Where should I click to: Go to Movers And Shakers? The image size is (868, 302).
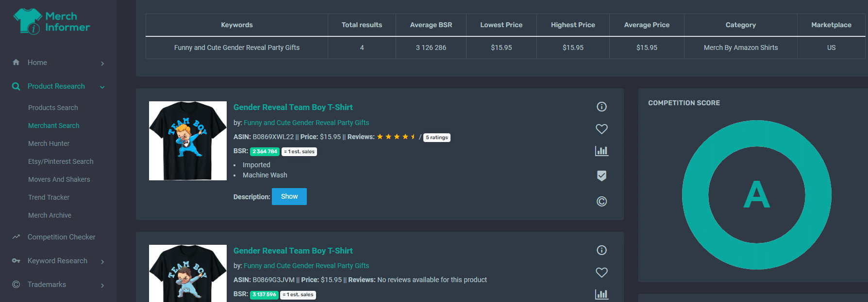59,179
